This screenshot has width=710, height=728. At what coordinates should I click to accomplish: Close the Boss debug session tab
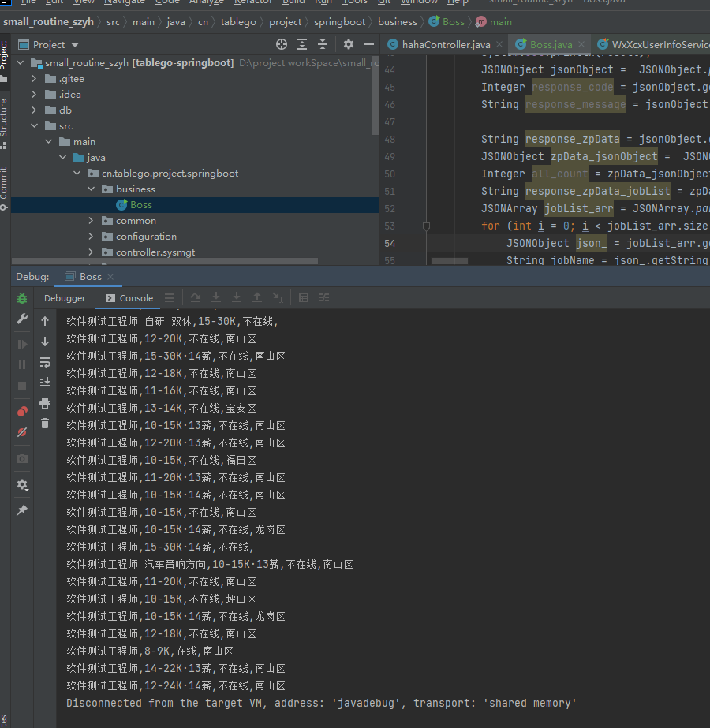pos(110,277)
